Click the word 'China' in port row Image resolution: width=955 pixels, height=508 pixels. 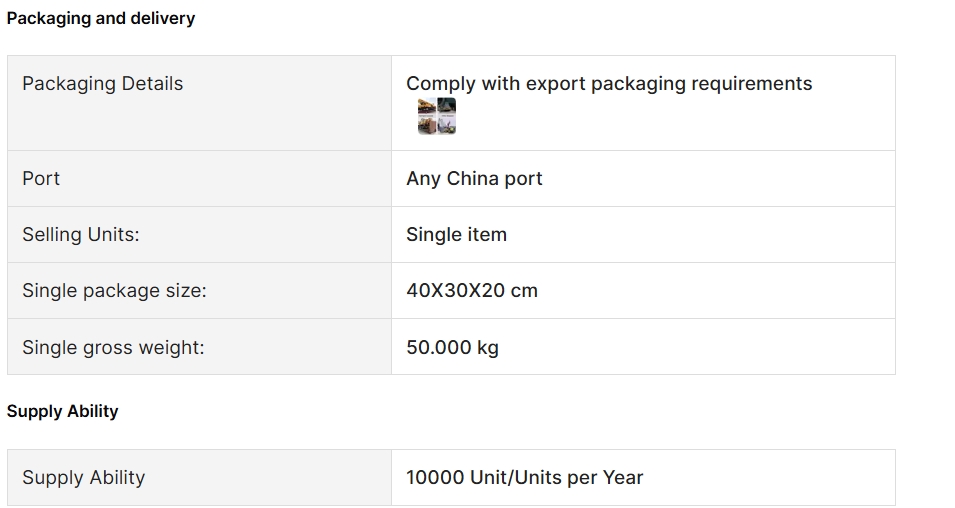tap(472, 178)
